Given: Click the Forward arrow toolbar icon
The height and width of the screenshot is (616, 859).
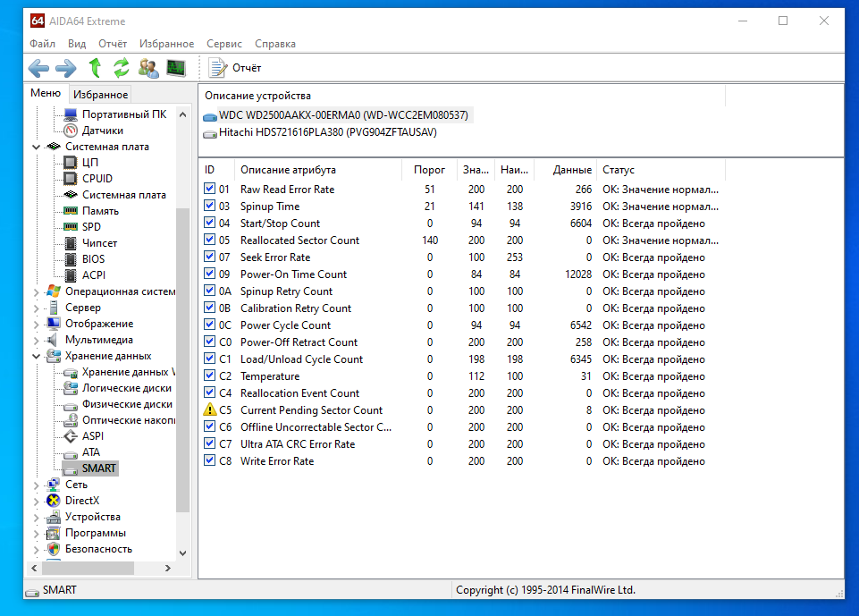Looking at the screenshot, I should pos(66,68).
